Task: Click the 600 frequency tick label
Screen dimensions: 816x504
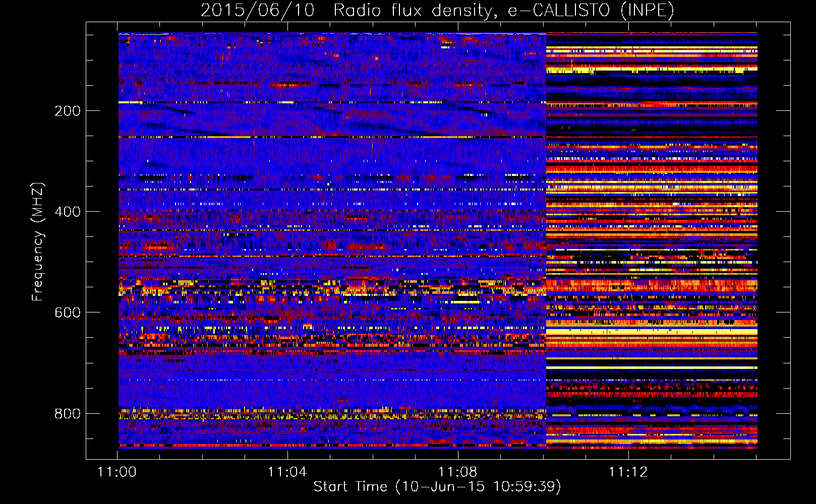Action: coord(68,312)
